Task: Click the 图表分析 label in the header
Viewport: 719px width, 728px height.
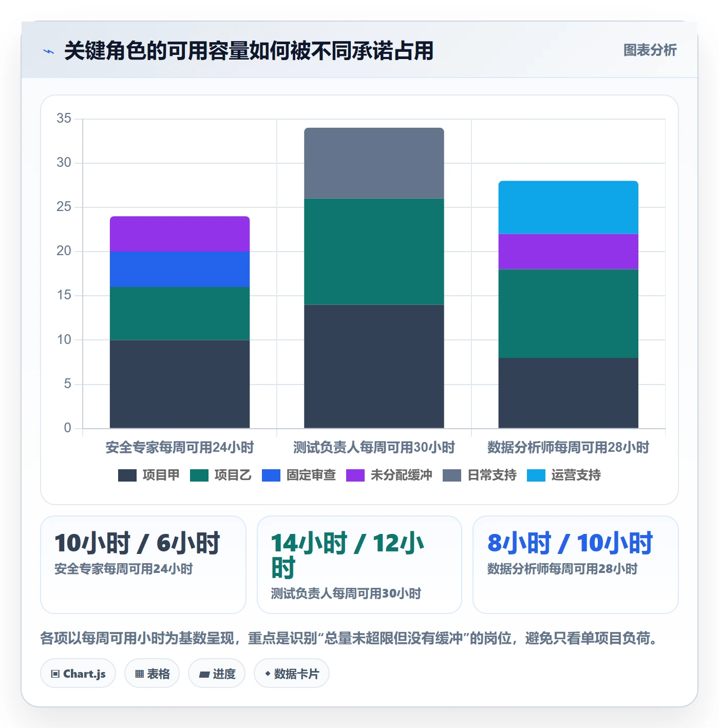Action: pyautogui.click(x=650, y=50)
